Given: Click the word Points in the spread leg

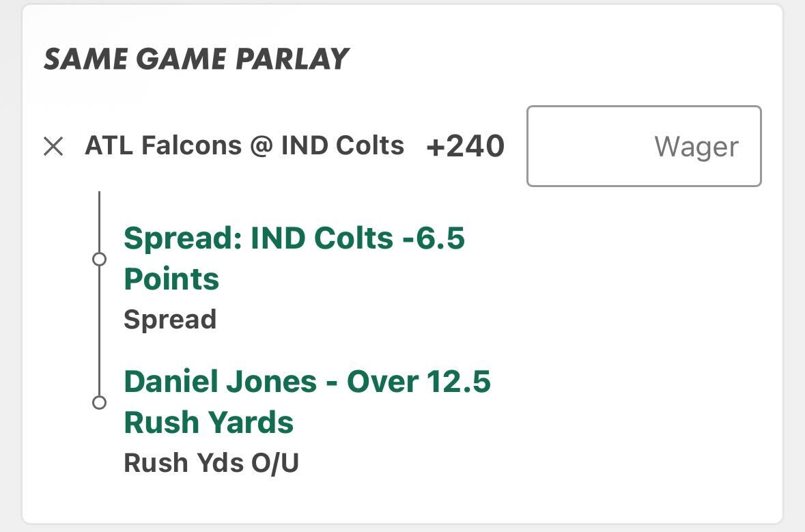Looking at the screenshot, I should [171, 279].
